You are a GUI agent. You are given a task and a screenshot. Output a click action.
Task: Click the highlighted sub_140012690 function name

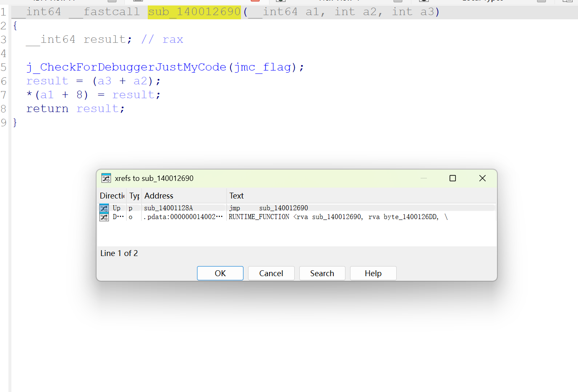(194, 12)
